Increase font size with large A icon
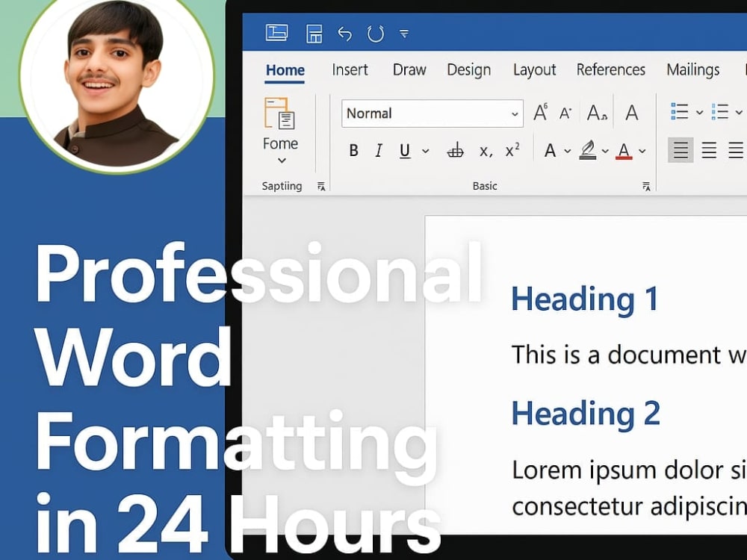This screenshot has height=560, width=747. [540, 113]
